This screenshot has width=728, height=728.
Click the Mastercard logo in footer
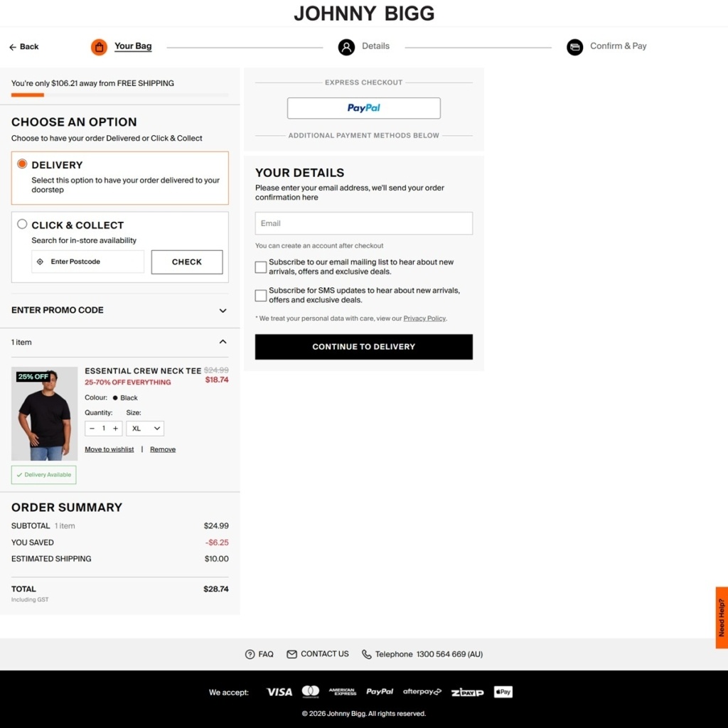click(x=311, y=692)
